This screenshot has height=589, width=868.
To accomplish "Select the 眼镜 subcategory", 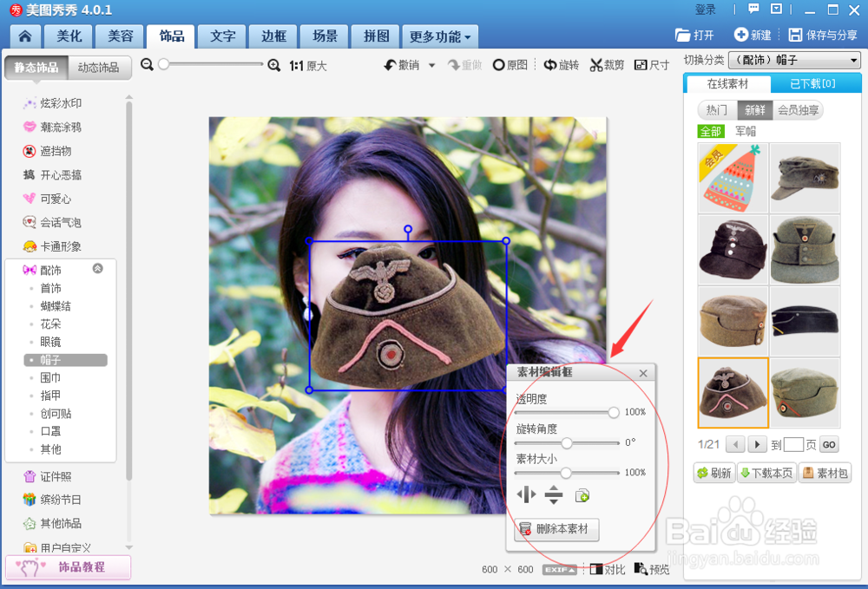I will [50, 342].
